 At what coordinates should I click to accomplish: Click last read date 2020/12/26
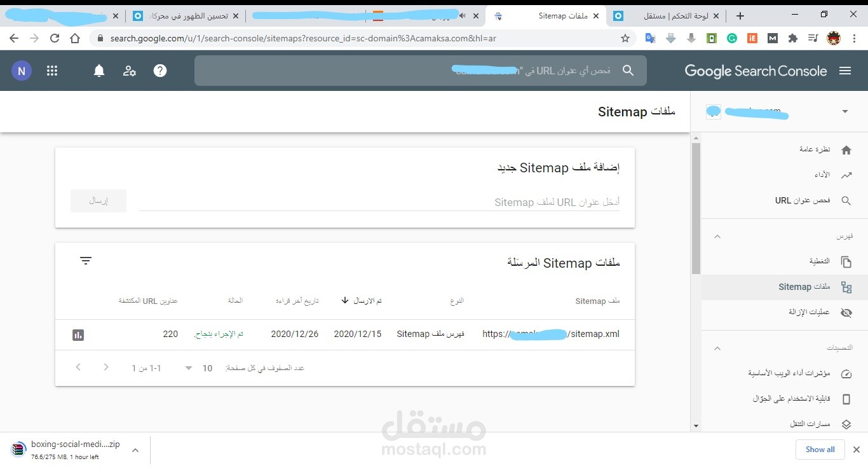click(295, 334)
